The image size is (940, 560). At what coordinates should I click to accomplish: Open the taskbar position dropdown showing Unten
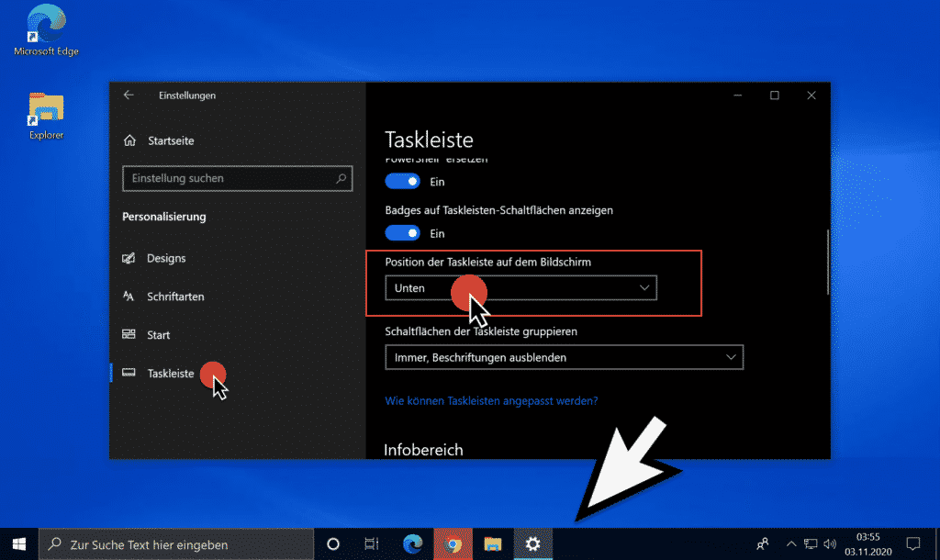pos(521,287)
